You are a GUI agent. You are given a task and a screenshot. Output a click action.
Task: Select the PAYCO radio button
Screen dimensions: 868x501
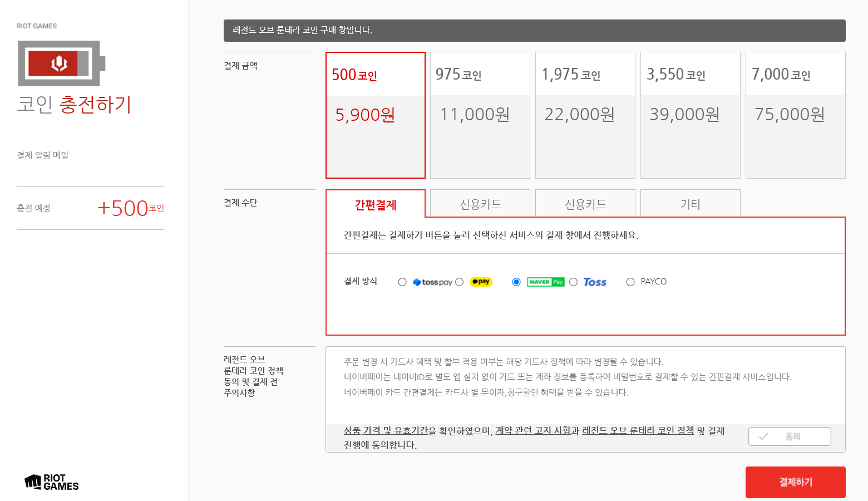[x=630, y=282]
